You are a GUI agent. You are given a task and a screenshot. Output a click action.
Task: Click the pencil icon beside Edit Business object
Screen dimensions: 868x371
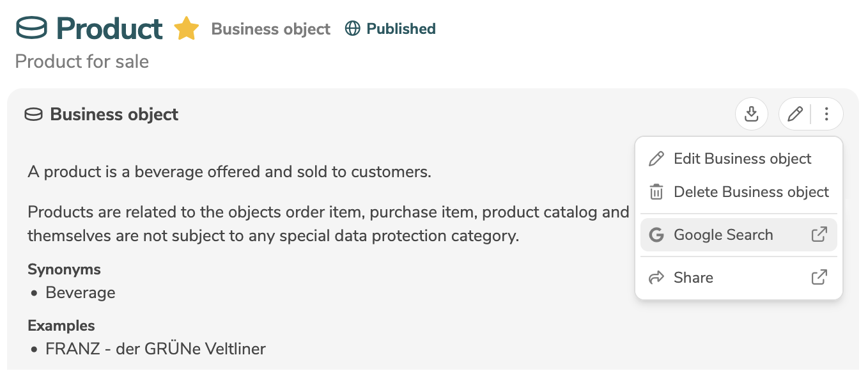(656, 158)
